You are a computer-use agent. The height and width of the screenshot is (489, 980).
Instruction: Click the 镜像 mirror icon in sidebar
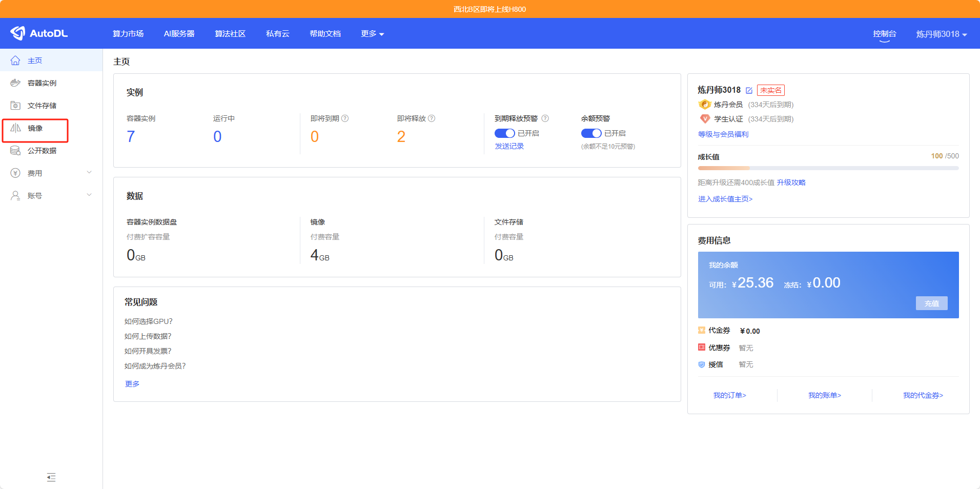click(15, 128)
